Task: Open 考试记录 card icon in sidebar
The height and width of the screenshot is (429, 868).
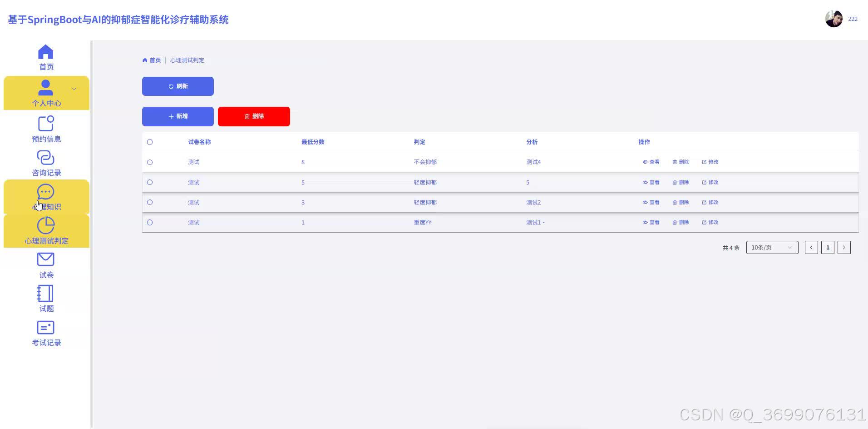Action: click(x=45, y=328)
